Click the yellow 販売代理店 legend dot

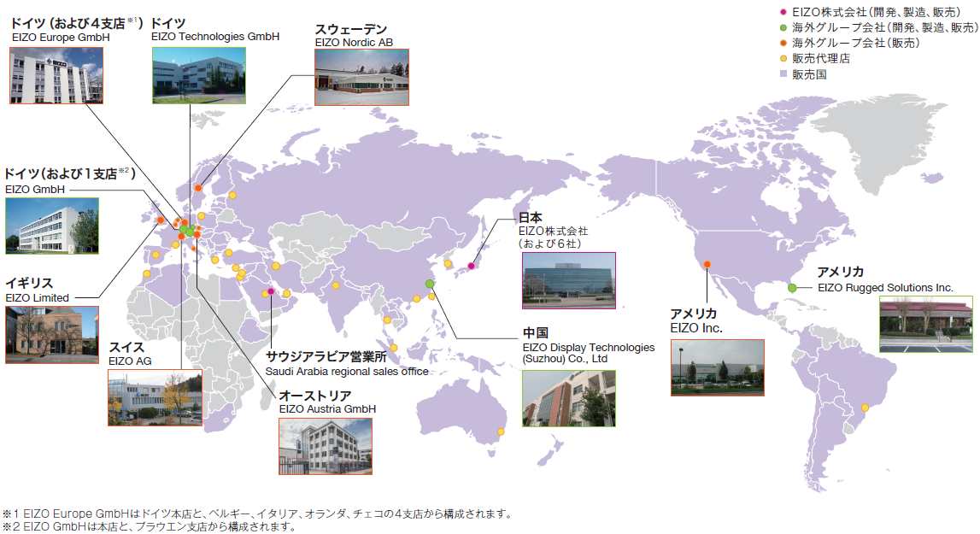tap(783, 59)
